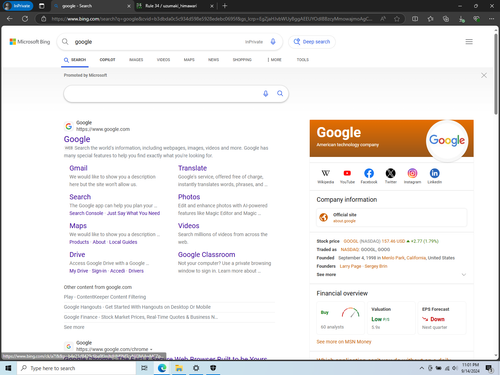500x375 pixels.
Task: Click the Read aloud icon in address bar
Action: 383,19
